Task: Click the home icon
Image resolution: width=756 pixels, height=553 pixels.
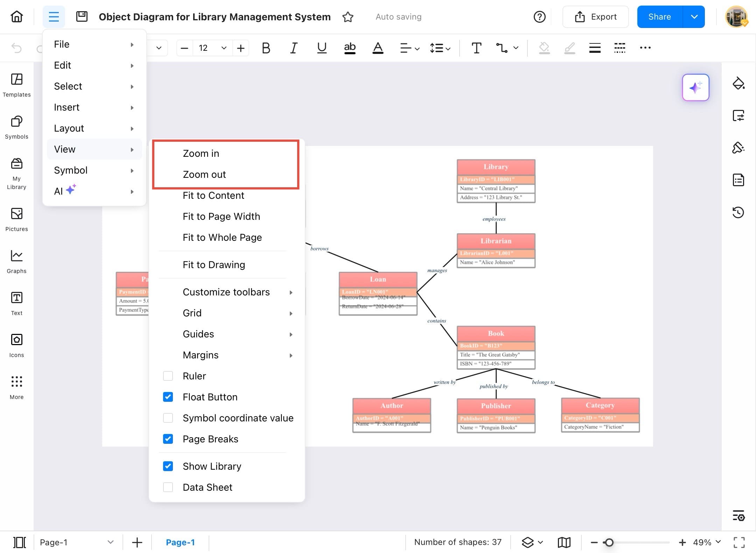Action: 16,16
